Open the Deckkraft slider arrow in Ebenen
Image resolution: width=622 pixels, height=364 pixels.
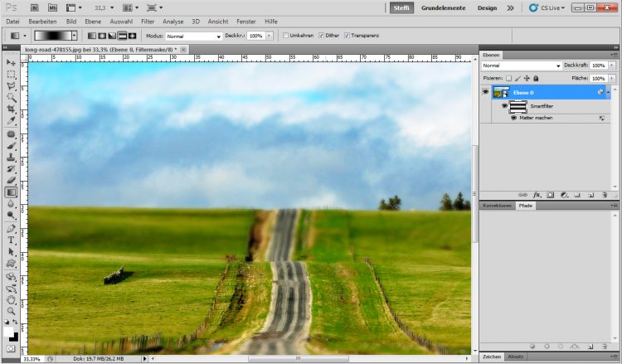point(612,66)
